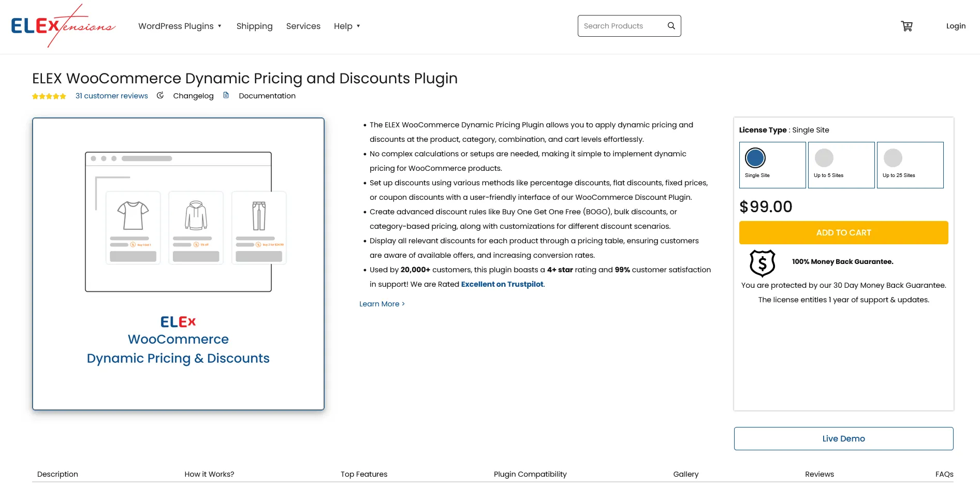The width and height of the screenshot is (980, 486).
Task: Expand the WordPress Plugins menu
Action: [180, 26]
